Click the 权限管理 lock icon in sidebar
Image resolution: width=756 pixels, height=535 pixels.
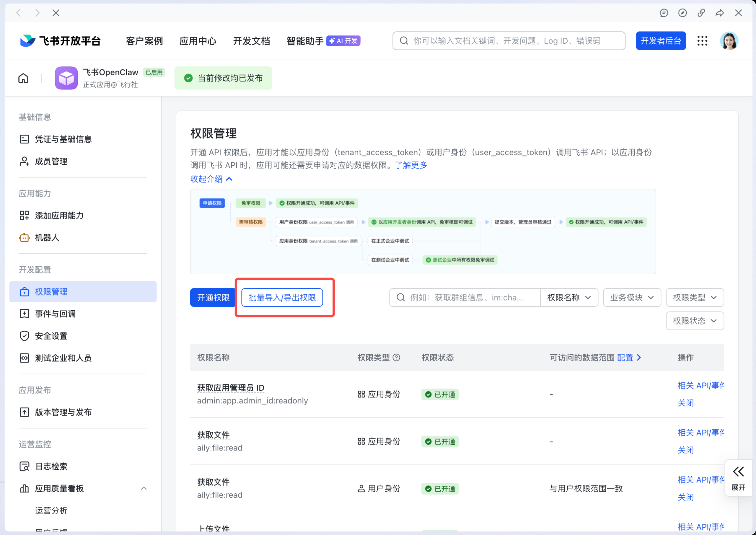click(x=25, y=291)
